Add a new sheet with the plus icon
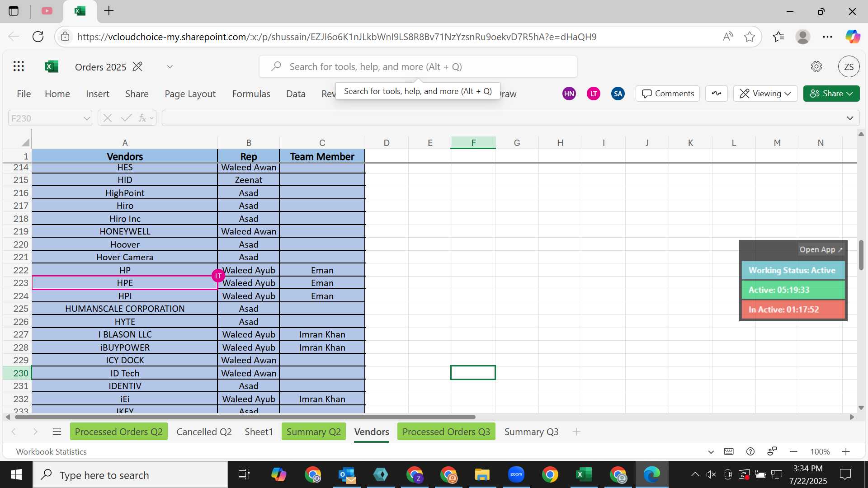 576,432
